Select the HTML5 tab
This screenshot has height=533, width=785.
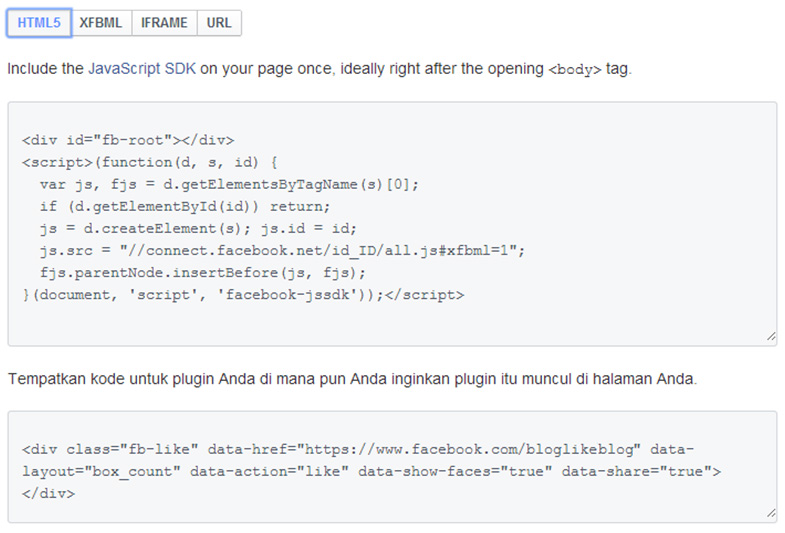(39, 23)
